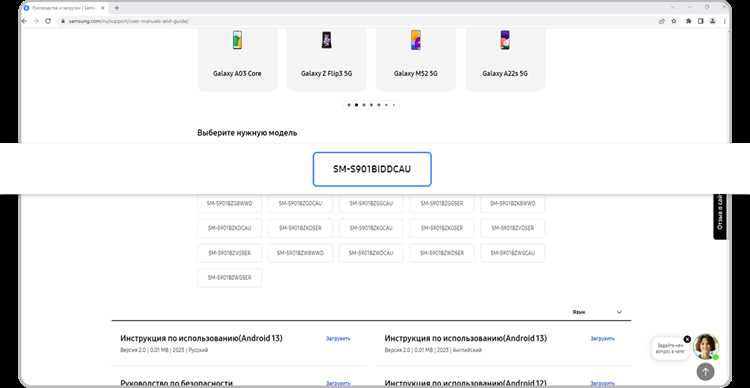This screenshot has width=750, height=388.
Task: Go forward in browser history
Action: (x=36, y=21)
